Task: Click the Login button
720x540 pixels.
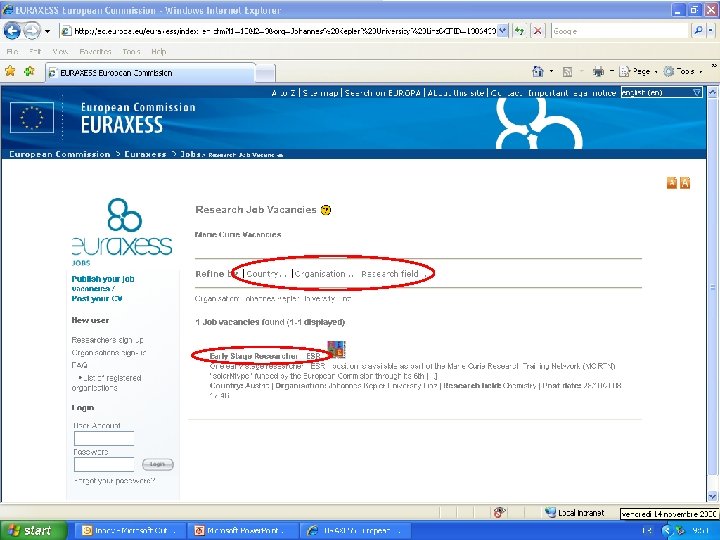Action: tap(158, 464)
